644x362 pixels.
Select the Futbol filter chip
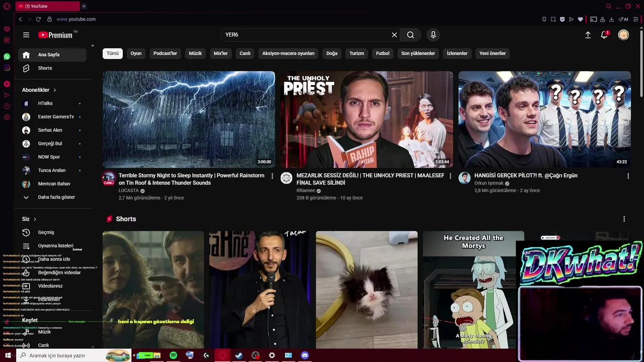382,53
